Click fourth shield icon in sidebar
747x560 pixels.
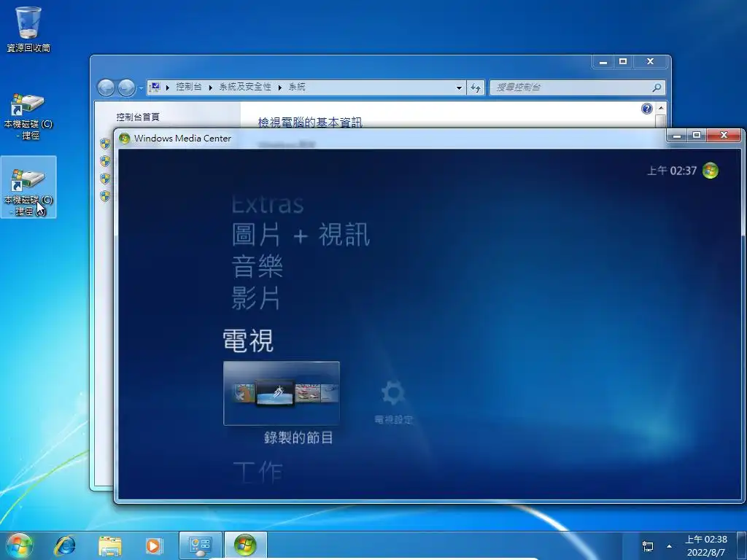(x=105, y=195)
